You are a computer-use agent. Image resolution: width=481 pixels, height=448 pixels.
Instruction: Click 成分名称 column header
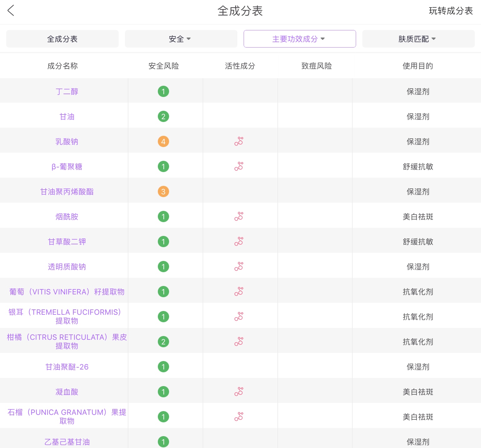[62, 66]
